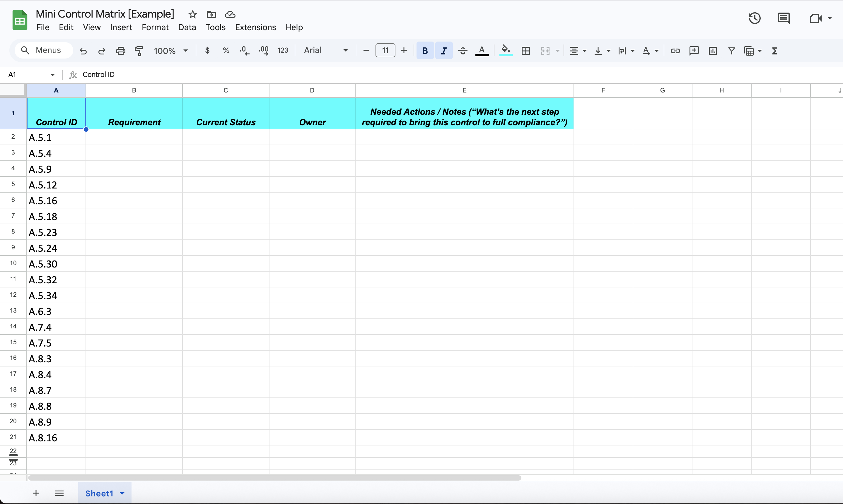
Task: Click the insert chart icon
Action: [x=713, y=51]
